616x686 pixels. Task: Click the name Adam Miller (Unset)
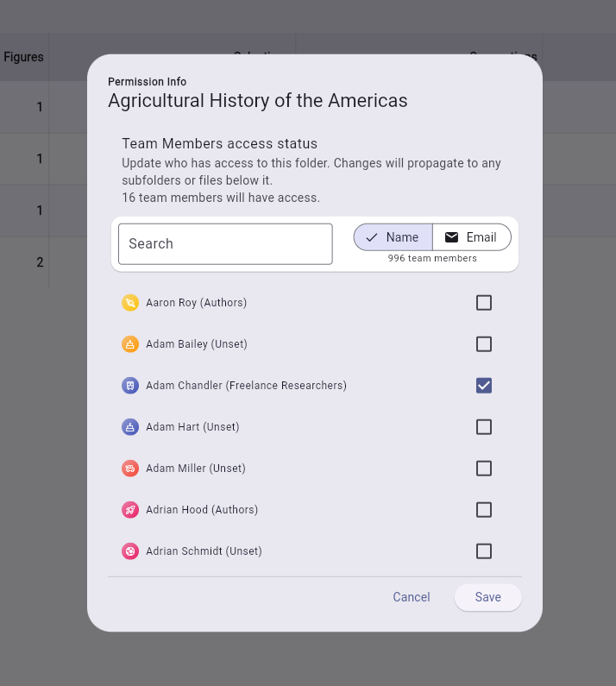click(x=196, y=469)
